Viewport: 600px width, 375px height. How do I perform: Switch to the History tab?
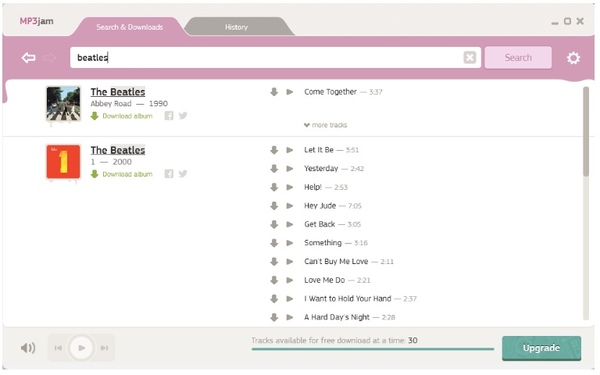pos(236,27)
